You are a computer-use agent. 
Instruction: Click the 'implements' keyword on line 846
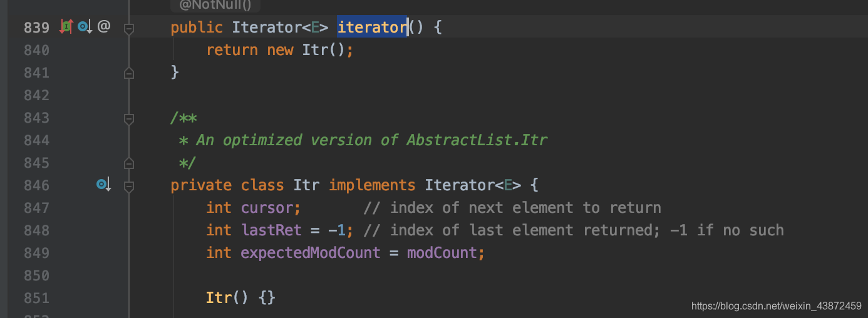tap(372, 185)
